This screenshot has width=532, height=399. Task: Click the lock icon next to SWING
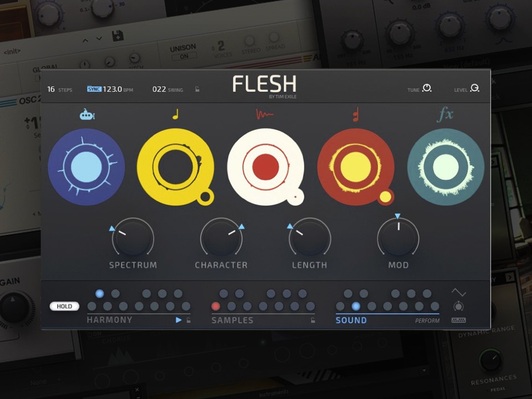(x=197, y=89)
